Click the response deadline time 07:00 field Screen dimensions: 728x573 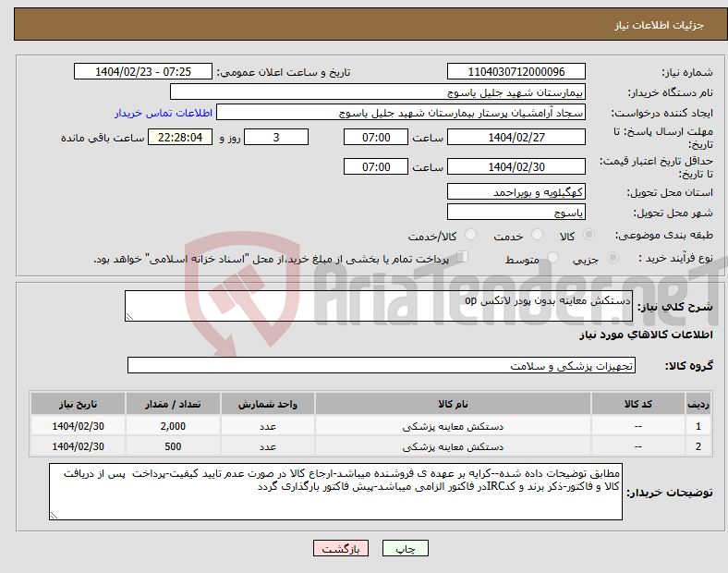(376, 137)
